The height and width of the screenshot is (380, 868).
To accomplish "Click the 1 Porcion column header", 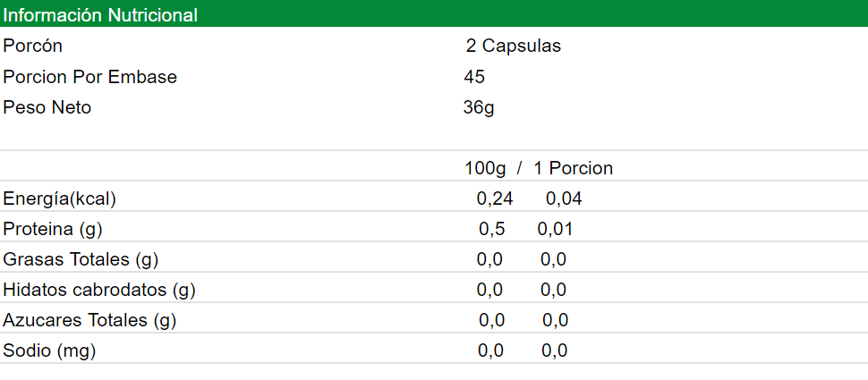I will click(x=573, y=168).
